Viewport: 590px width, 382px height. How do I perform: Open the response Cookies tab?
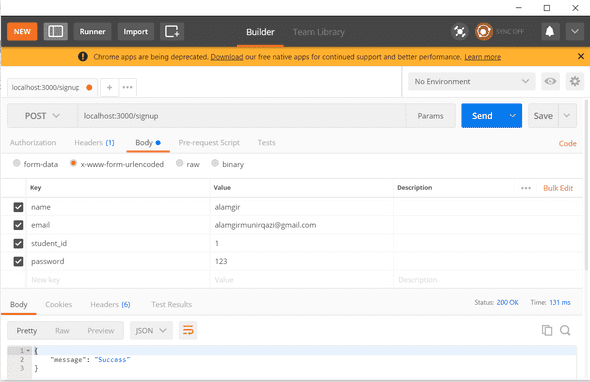tap(59, 304)
